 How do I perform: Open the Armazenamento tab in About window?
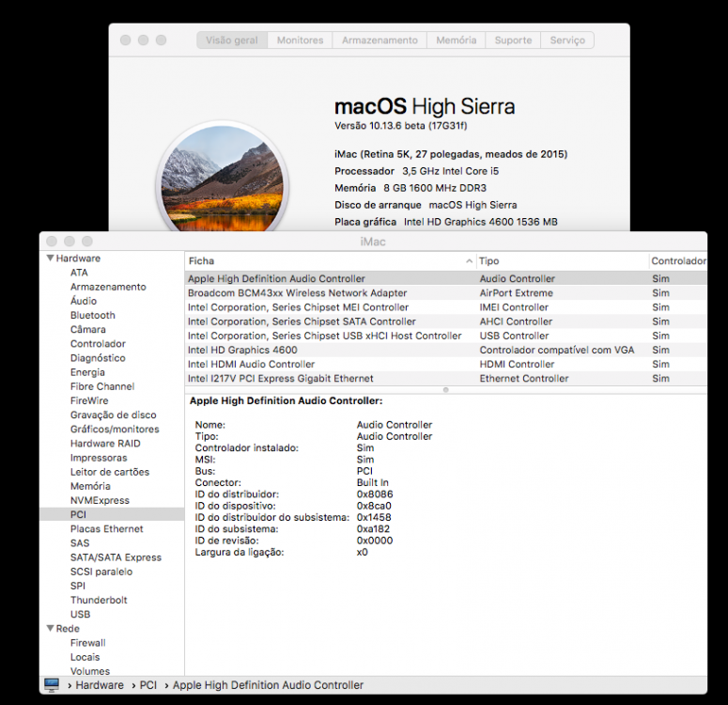(x=379, y=40)
